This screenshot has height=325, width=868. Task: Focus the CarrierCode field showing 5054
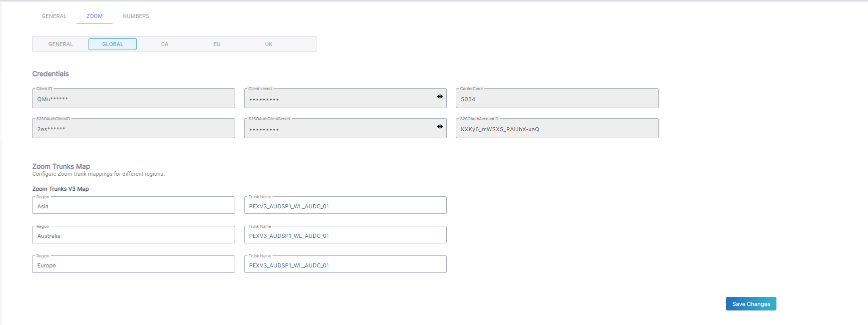(557, 99)
